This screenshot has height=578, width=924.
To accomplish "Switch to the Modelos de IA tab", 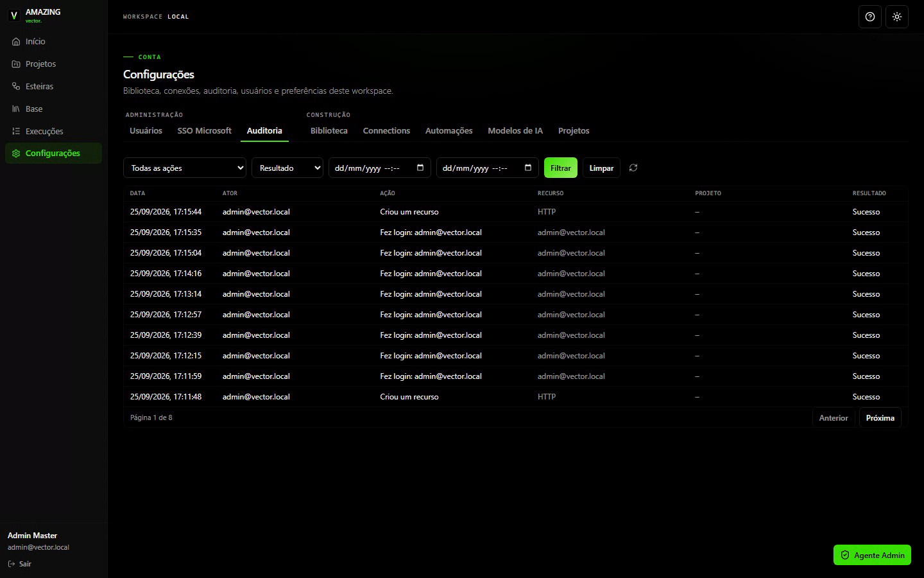I will [x=515, y=130].
